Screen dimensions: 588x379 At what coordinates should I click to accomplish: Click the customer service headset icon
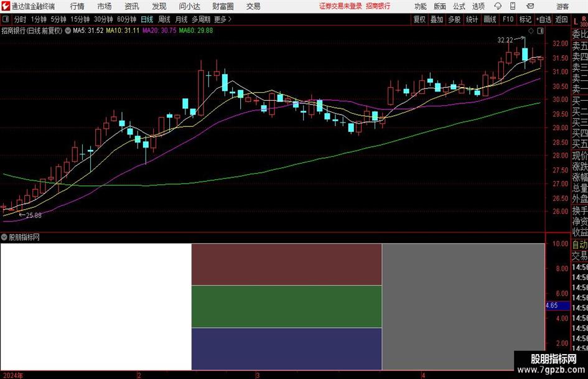tap(498, 6)
